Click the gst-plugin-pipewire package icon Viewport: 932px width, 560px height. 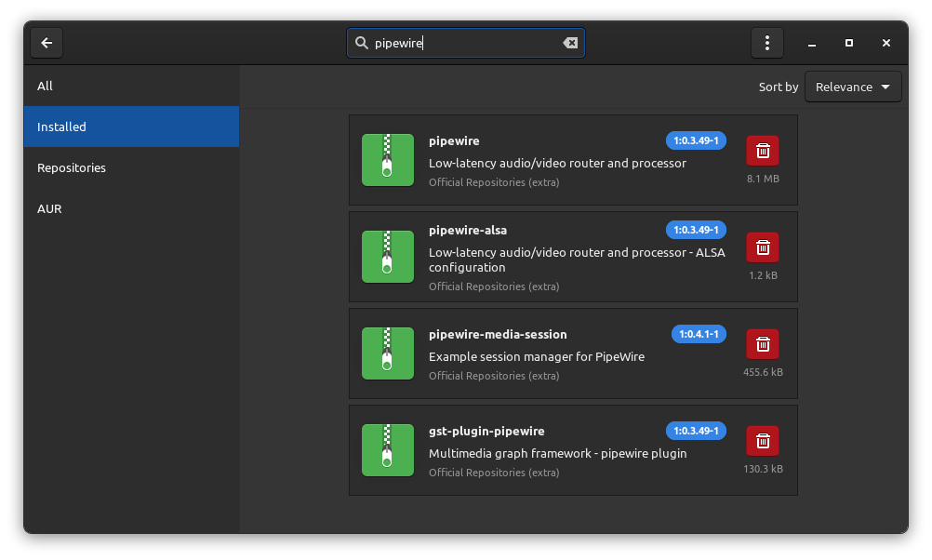click(388, 450)
